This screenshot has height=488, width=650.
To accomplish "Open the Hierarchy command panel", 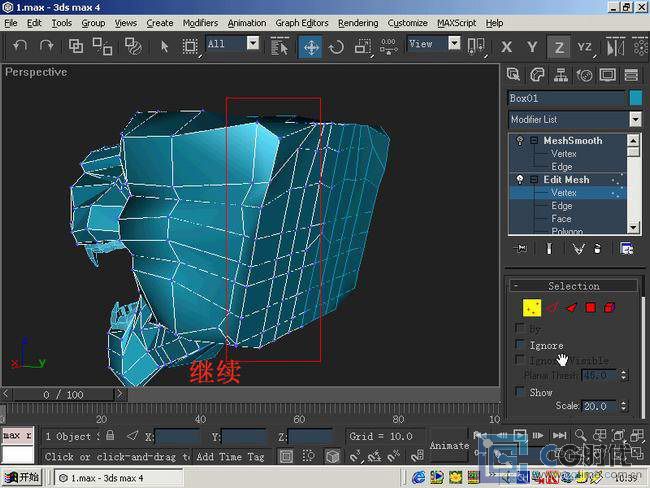I will coord(561,74).
